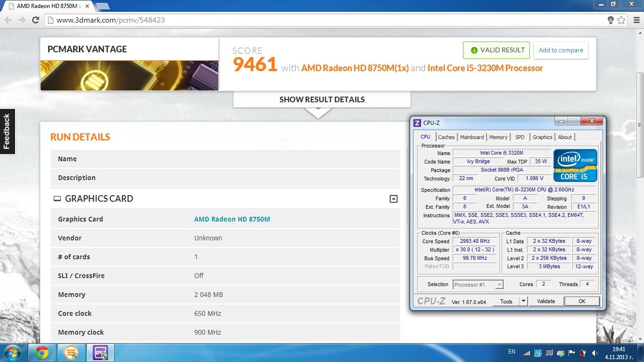The height and width of the screenshot is (362, 644).
Task: Click the Core clock value 650 MHz
Action: pos(207,313)
